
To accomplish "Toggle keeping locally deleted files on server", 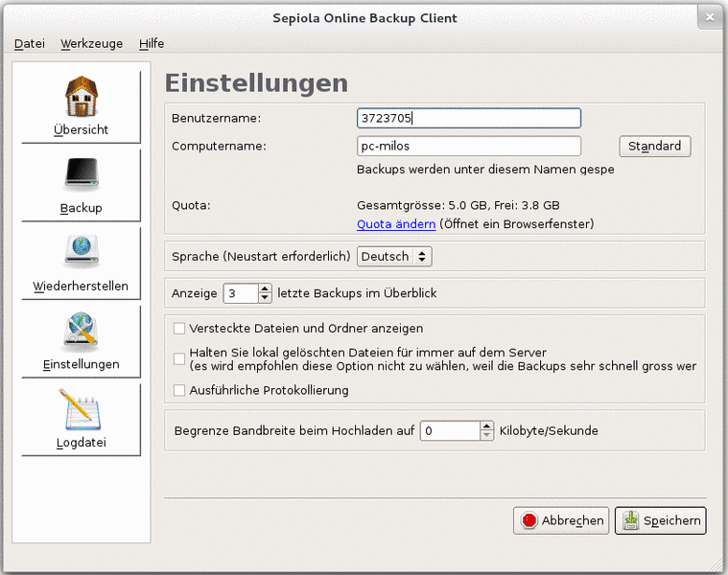I will click(x=179, y=359).
